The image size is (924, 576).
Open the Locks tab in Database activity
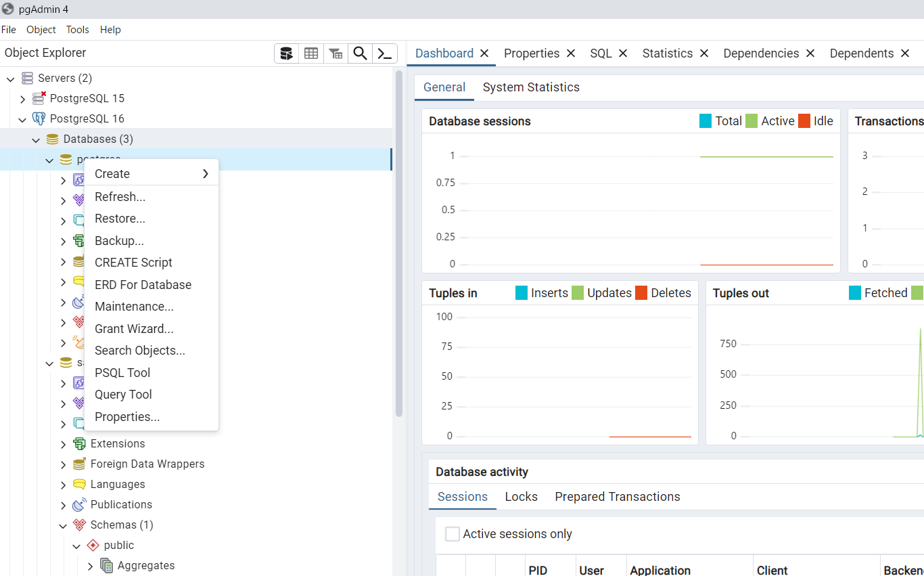pyautogui.click(x=521, y=496)
